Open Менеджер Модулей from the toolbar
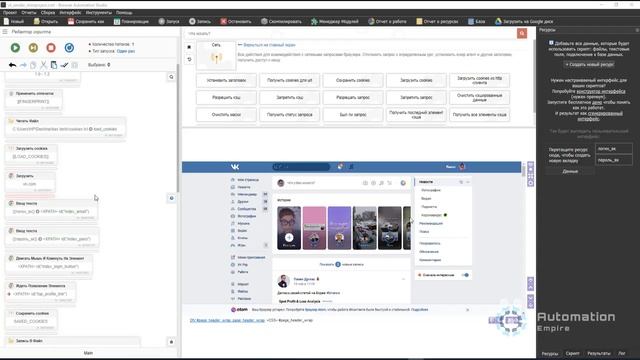 (x=335, y=21)
